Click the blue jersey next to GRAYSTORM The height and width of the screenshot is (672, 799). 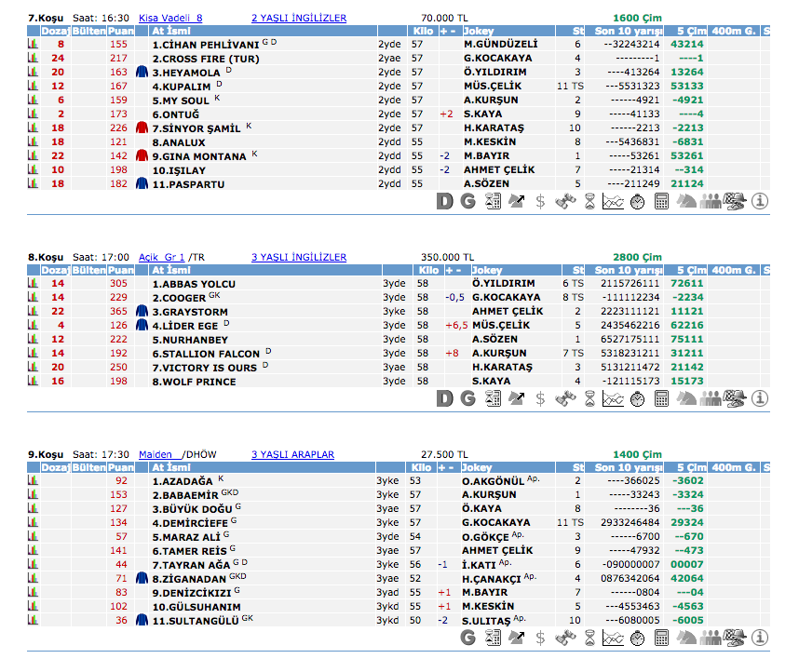(x=142, y=312)
